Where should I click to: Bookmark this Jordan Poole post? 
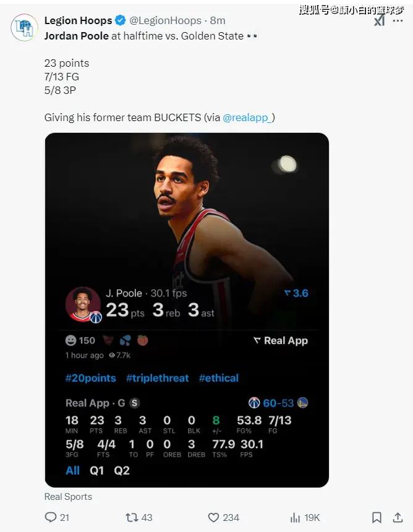pyautogui.click(x=377, y=517)
